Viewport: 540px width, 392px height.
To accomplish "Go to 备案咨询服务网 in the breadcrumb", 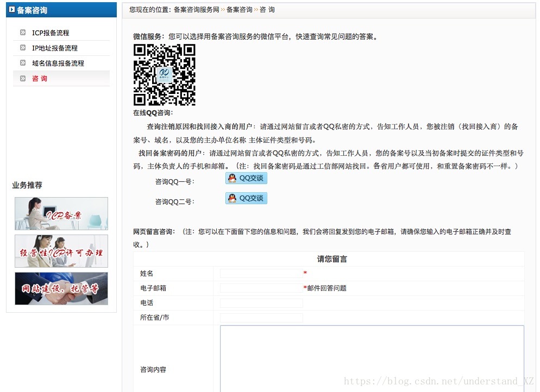I will click(x=196, y=10).
